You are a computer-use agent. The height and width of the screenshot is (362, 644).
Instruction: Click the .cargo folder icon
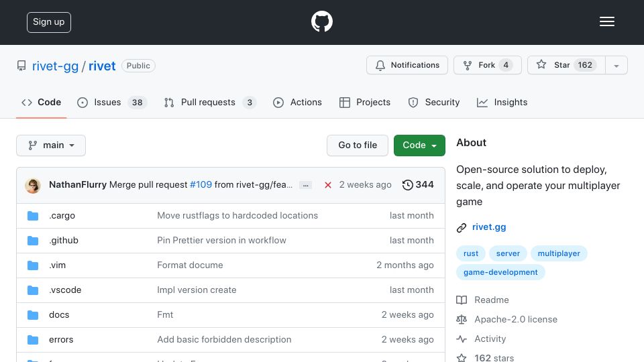pos(33,216)
